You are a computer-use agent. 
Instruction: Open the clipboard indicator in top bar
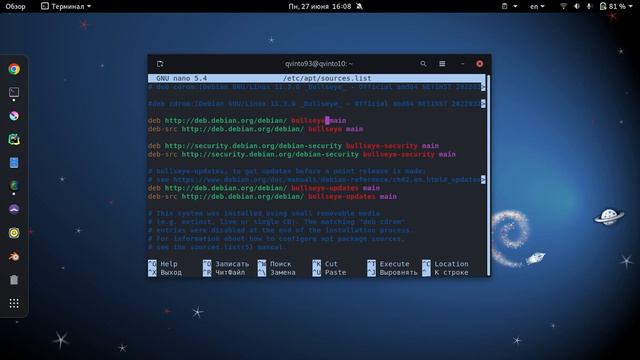[505, 6]
